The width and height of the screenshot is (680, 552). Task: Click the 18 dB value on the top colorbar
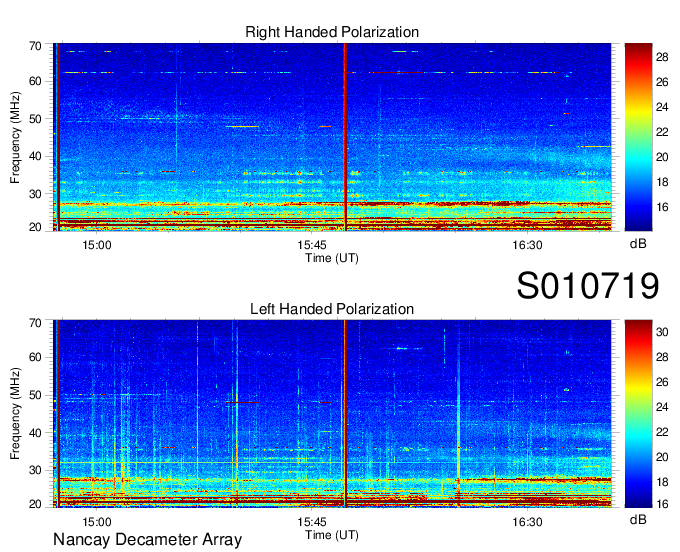click(662, 182)
